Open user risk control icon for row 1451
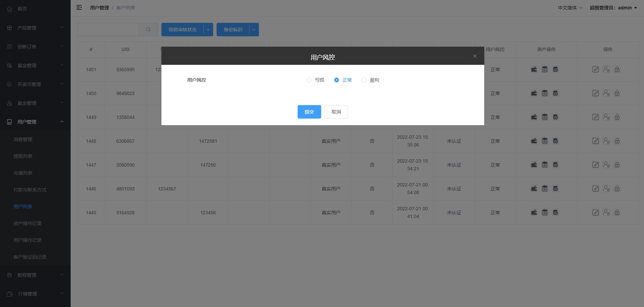 point(606,69)
